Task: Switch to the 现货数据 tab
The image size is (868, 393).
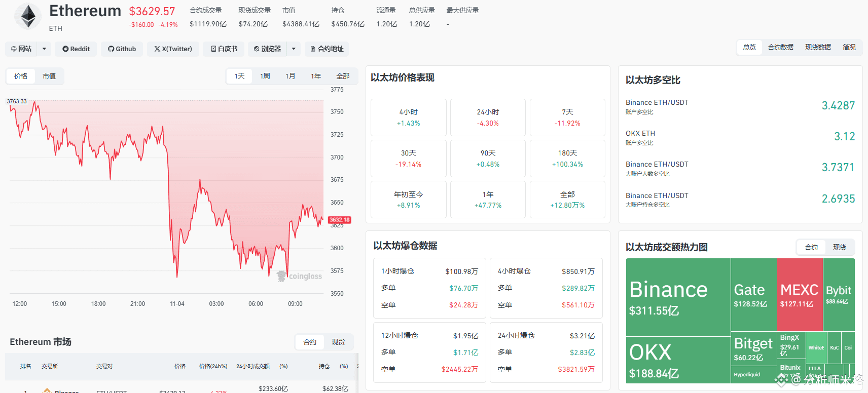Action: [x=818, y=47]
